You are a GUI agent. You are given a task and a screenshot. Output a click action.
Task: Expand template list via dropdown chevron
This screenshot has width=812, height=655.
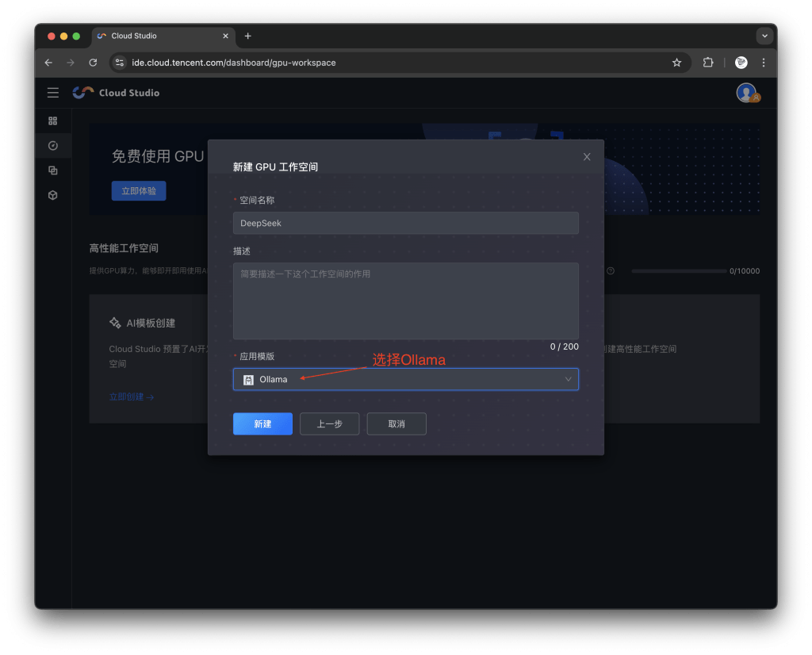[568, 379]
